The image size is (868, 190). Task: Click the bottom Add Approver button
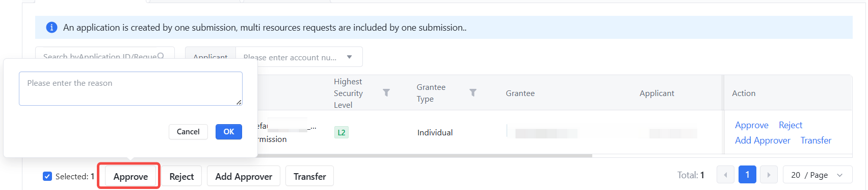point(244,176)
